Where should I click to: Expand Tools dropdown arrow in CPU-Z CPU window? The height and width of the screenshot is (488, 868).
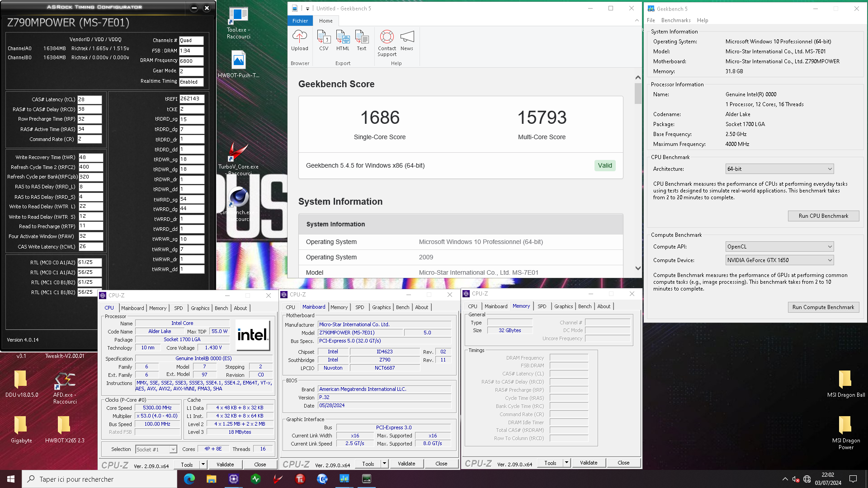(203, 465)
